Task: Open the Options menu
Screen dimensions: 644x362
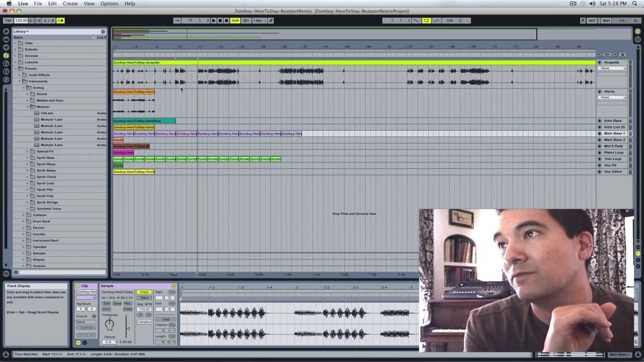Action: click(x=109, y=4)
